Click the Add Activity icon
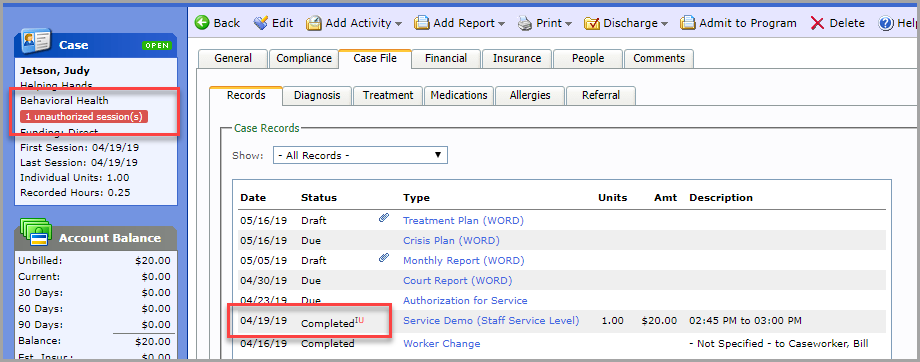The height and width of the screenshot is (362, 920). 314,23
